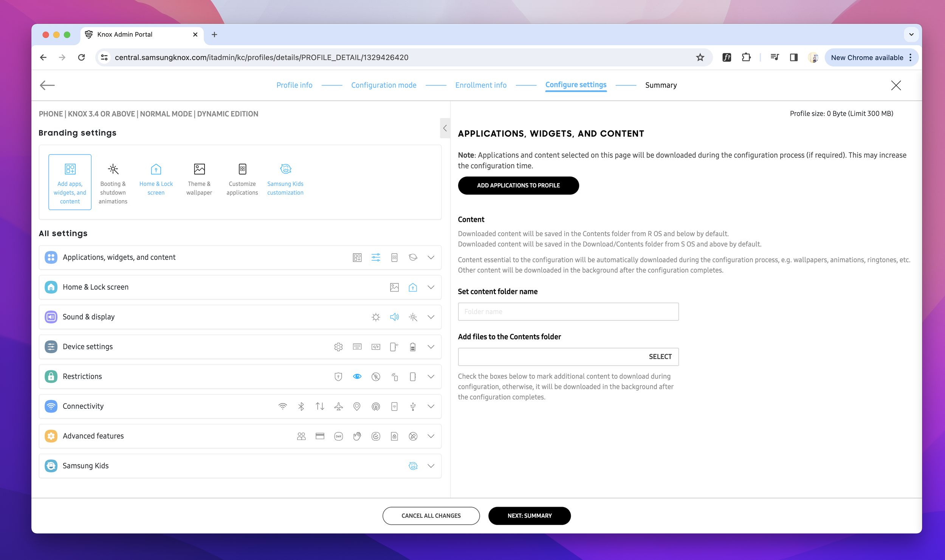Click eye icon in Restrictions row
This screenshot has height=560, width=945.
[x=357, y=376]
